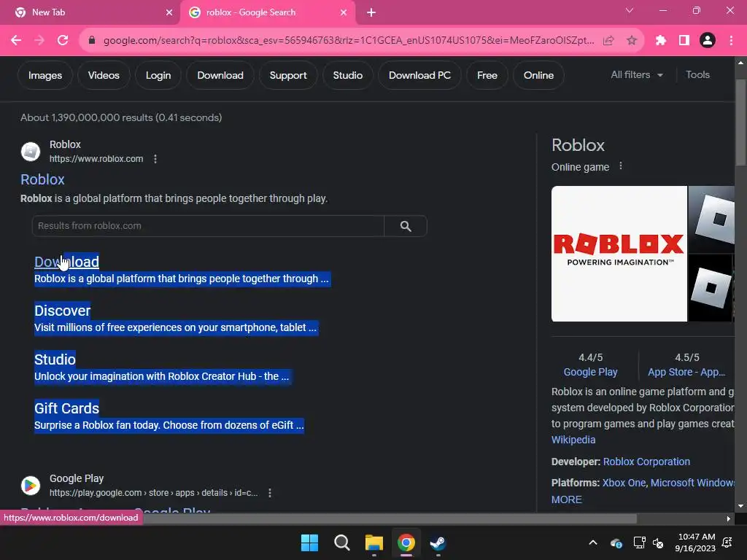Open Steam from the taskbar
Image resolution: width=747 pixels, height=560 pixels.
click(438, 542)
